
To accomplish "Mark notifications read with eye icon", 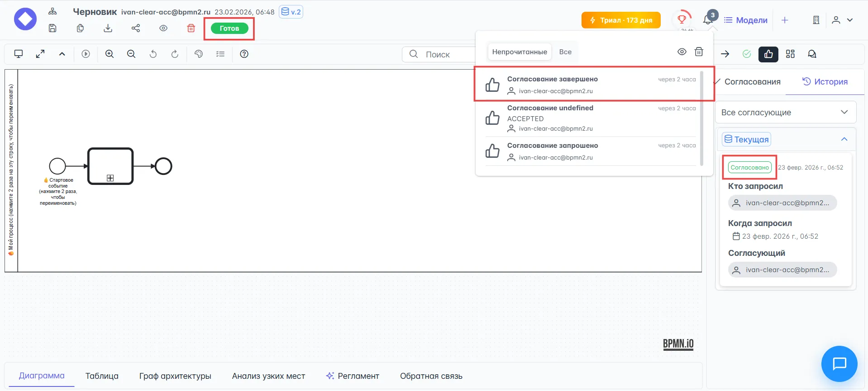I will pyautogui.click(x=682, y=52).
